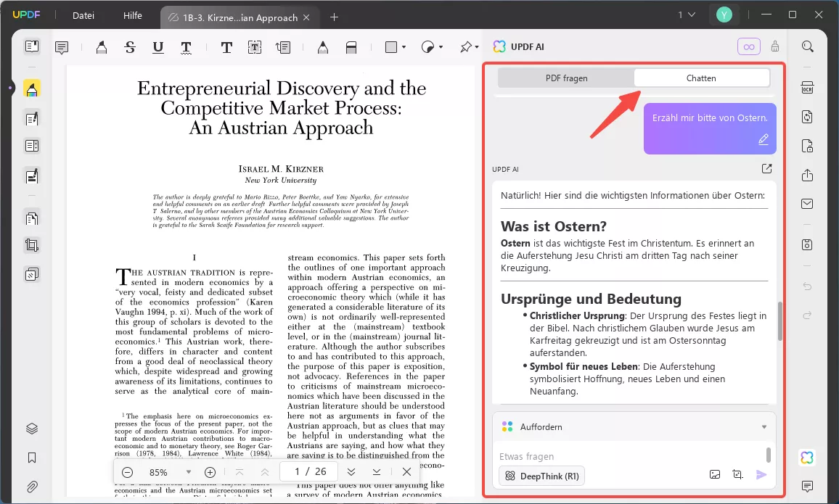Select the eraser tool

pyautogui.click(x=351, y=48)
